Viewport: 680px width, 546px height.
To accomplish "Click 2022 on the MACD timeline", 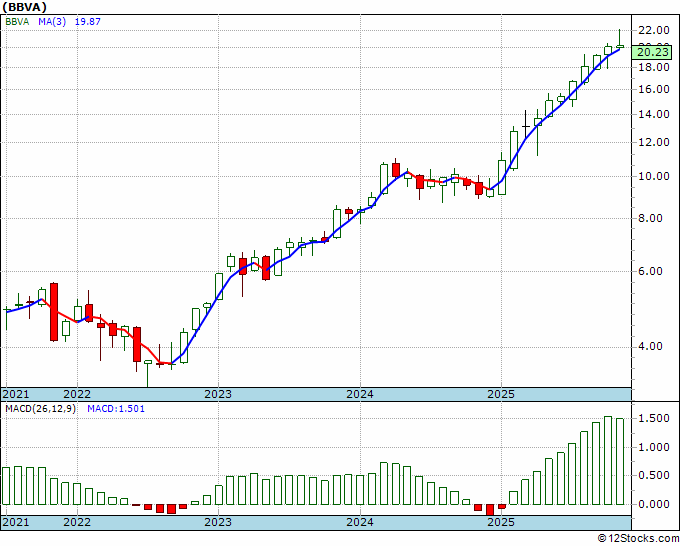I will [77, 522].
